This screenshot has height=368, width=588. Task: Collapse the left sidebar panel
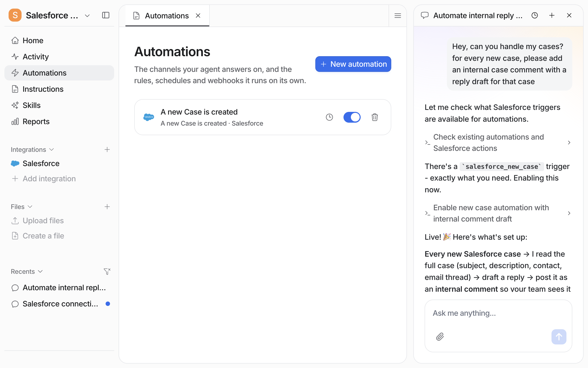point(106,15)
